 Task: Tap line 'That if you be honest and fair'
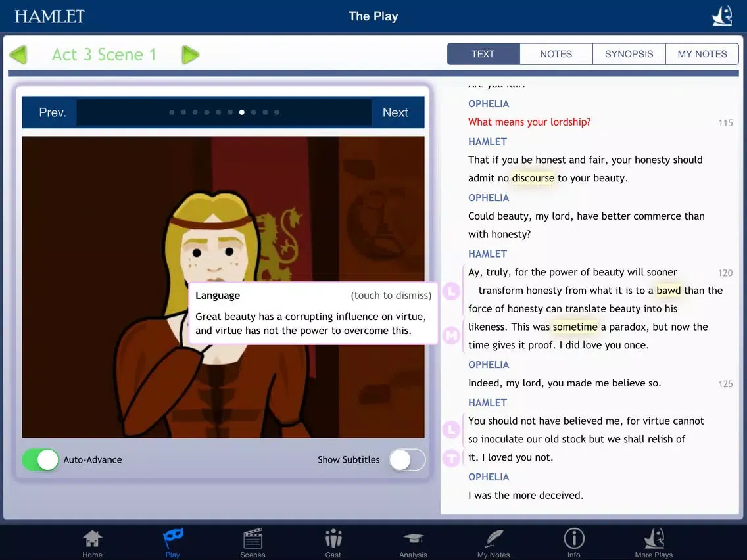point(585,160)
